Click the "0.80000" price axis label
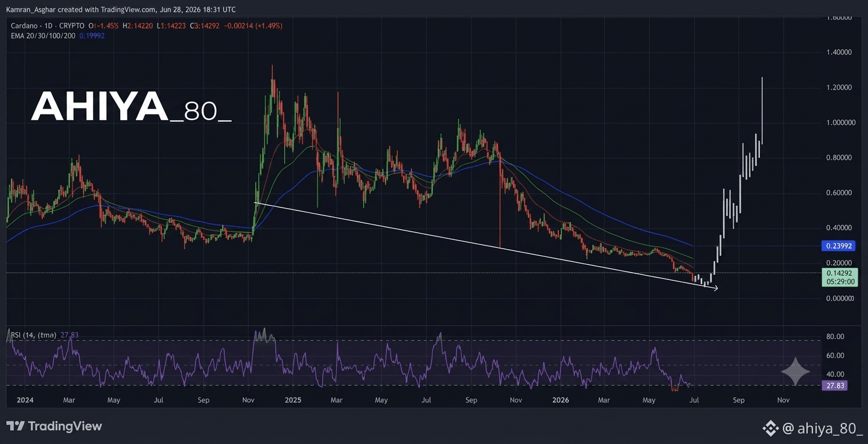 [839, 157]
